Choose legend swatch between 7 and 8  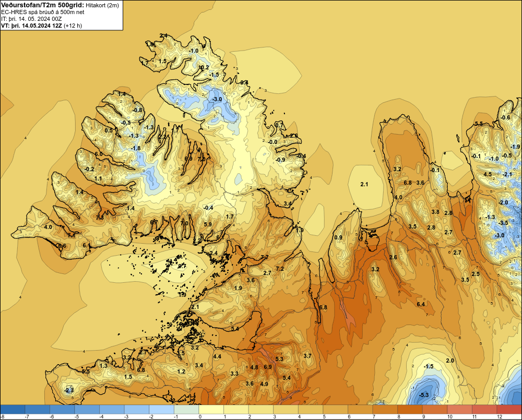tap(385, 409)
